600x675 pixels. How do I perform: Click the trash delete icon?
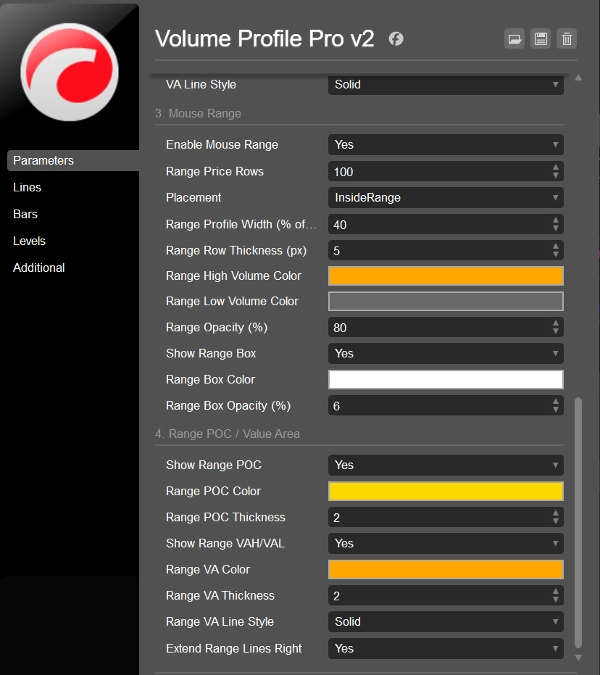coord(567,39)
